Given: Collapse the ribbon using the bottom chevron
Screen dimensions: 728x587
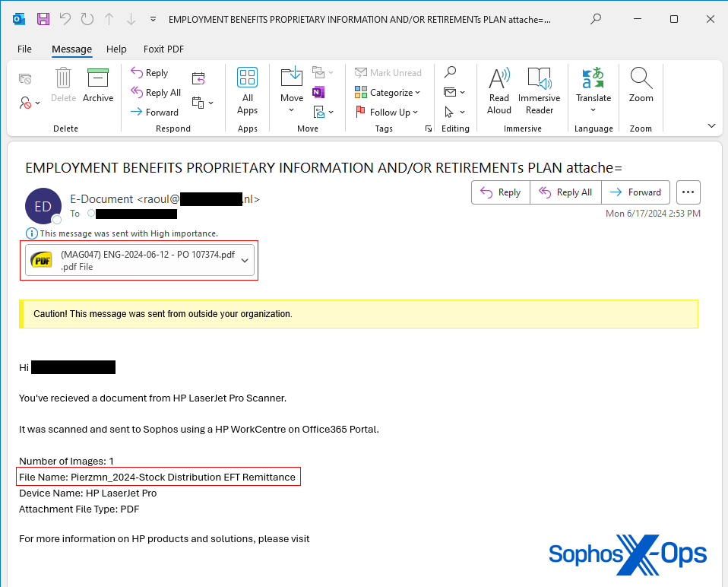Looking at the screenshot, I should (x=711, y=125).
